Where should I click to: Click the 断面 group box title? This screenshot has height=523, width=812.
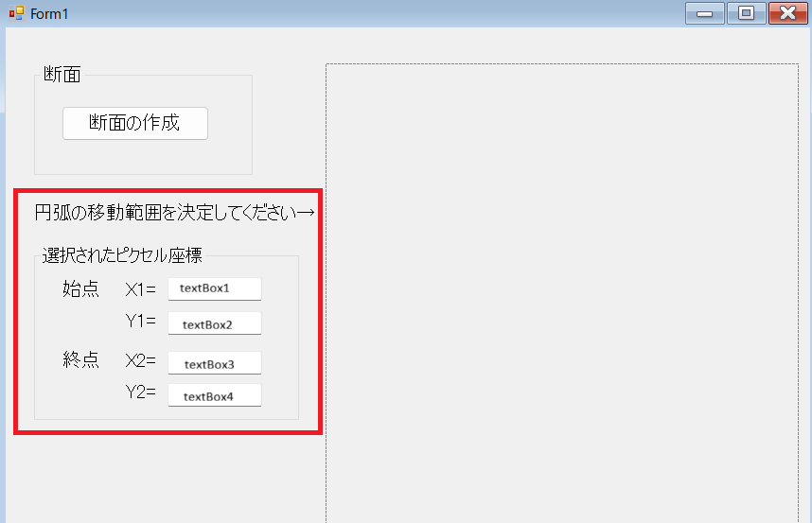62,75
